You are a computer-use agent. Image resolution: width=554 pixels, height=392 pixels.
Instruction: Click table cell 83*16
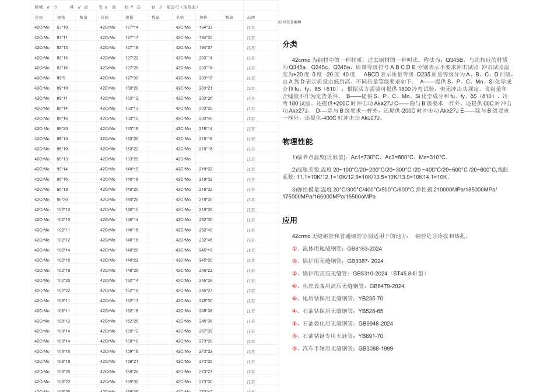click(x=62, y=68)
